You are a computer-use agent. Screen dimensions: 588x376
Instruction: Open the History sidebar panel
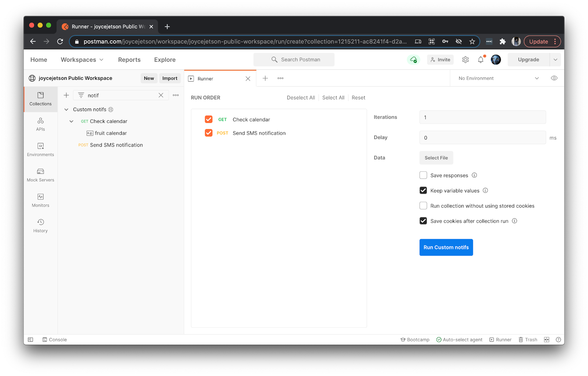pyautogui.click(x=40, y=226)
